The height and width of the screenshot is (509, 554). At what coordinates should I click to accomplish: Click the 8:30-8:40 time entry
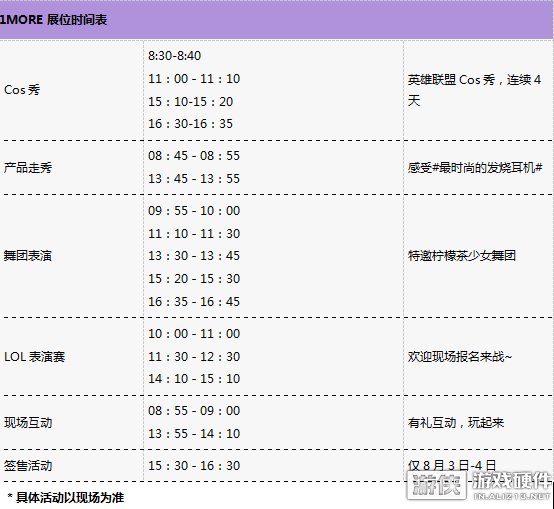click(x=175, y=56)
